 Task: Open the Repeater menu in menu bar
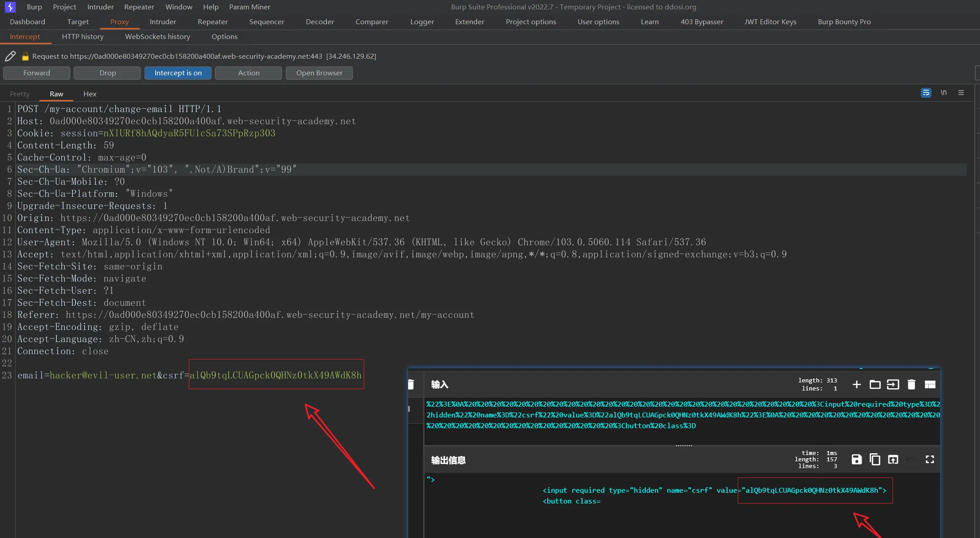pyautogui.click(x=139, y=7)
